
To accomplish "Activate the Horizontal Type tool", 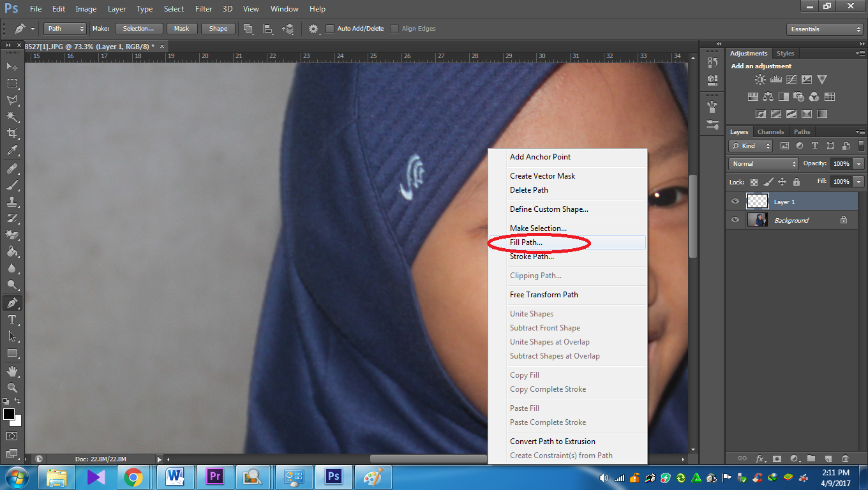I will [11, 320].
